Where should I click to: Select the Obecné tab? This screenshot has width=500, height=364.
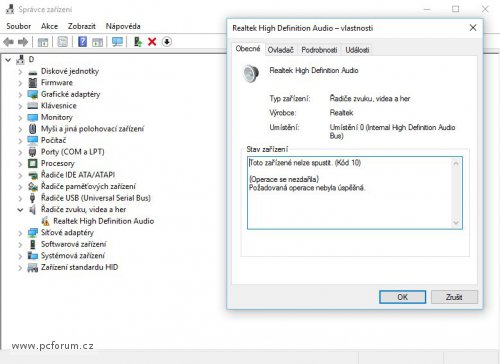[x=248, y=49]
